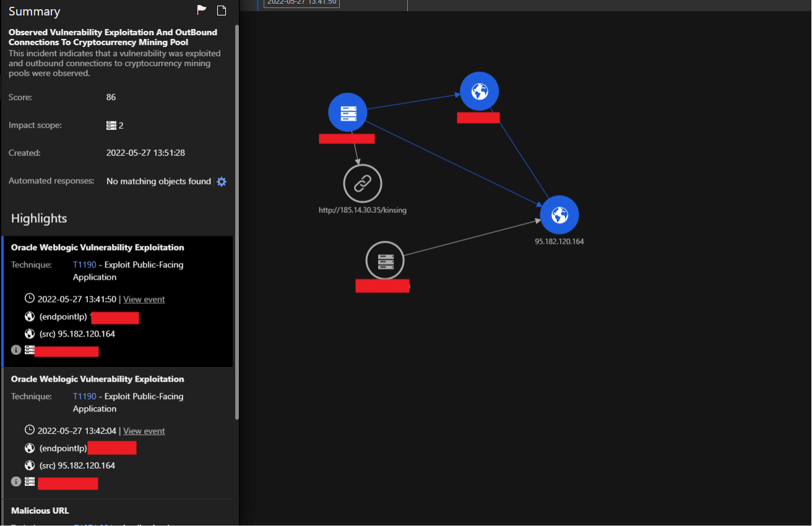This screenshot has width=812, height=526.
Task: Click the left panel vertical scrollbar
Action: coord(236,223)
